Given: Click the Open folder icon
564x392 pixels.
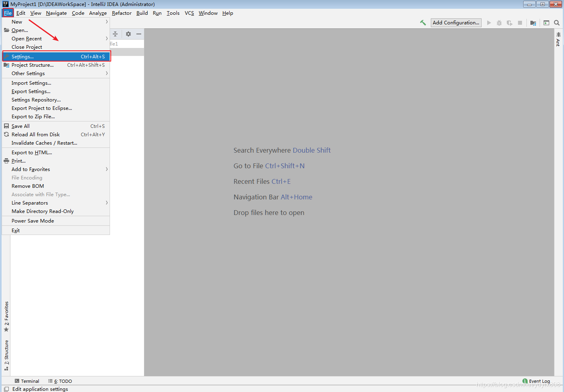Looking at the screenshot, I should (6, 30).
